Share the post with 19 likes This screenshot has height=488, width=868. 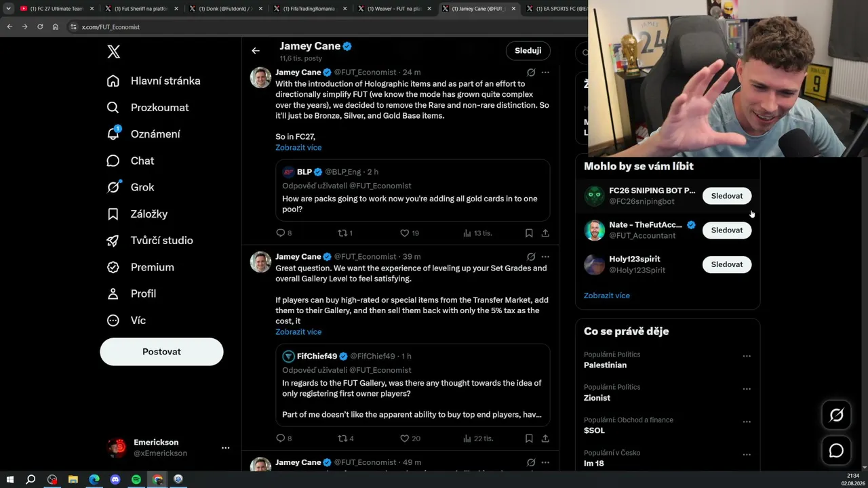coord(545,233)
